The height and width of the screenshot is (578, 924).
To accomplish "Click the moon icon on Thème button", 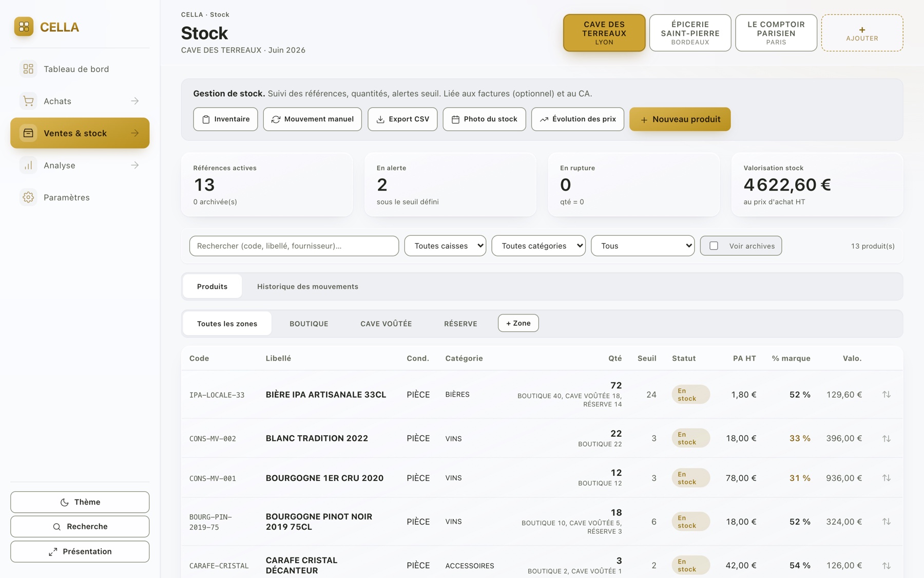I will click(x=64, y=502).
